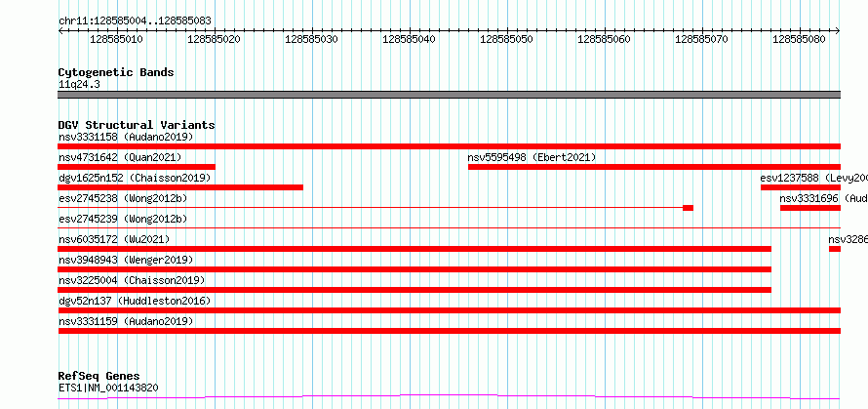
Task: Open variant esv2745238 (Wong2012b) label
Action: pos(123,198)
